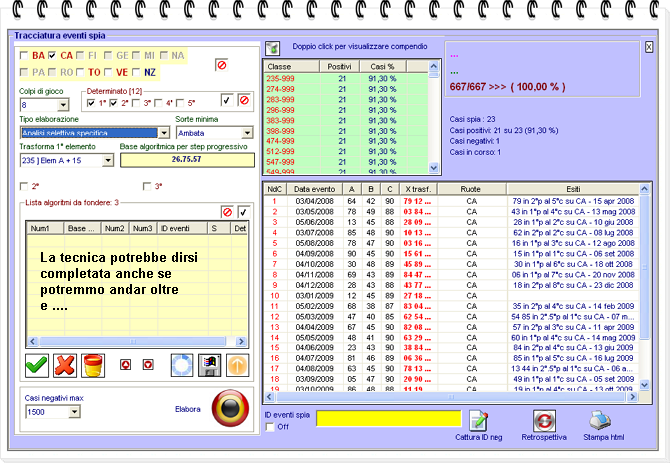Click the yellow ID eventi spia field
The image size is (670, 463).
(389, 417)
